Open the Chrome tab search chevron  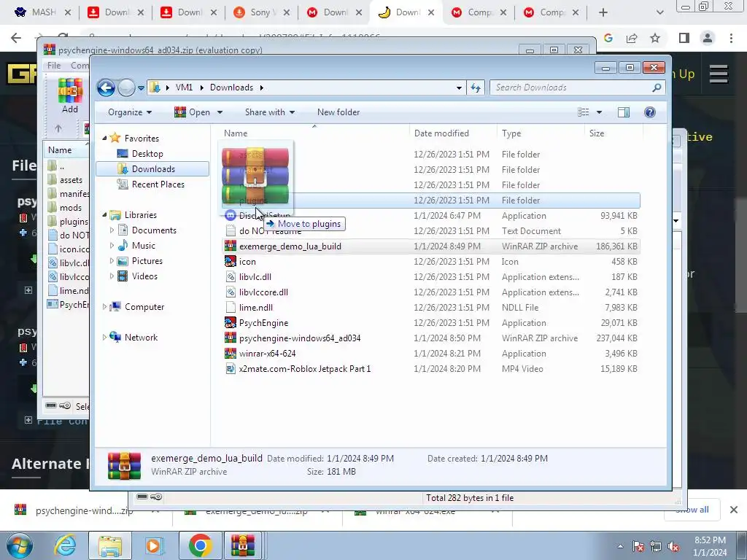(659, 12)
